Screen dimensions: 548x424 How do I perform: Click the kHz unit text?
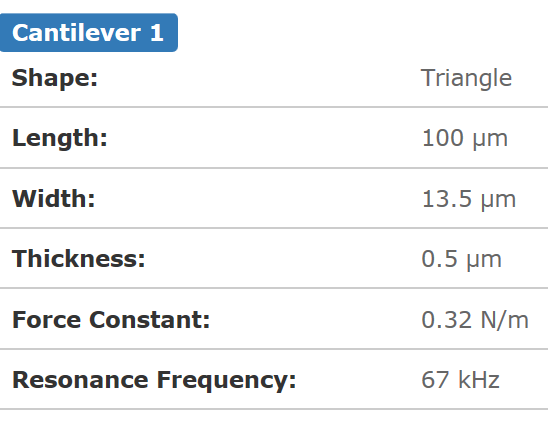point(478,380)
